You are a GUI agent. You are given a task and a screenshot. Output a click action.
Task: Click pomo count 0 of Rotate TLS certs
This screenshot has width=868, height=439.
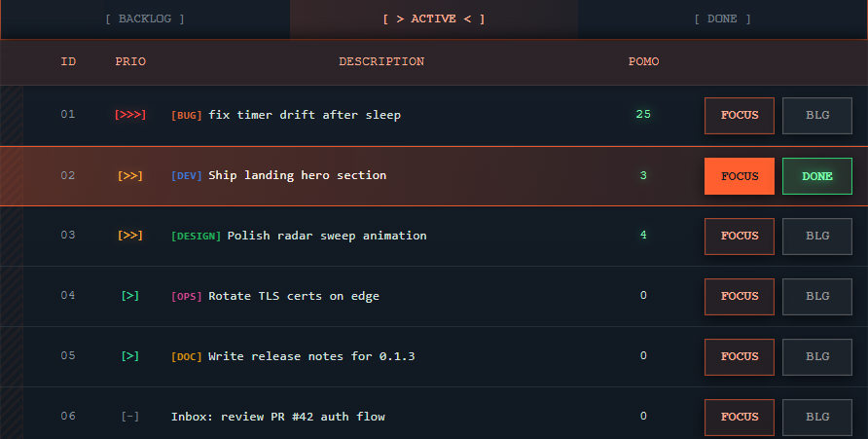coord(643,296)
